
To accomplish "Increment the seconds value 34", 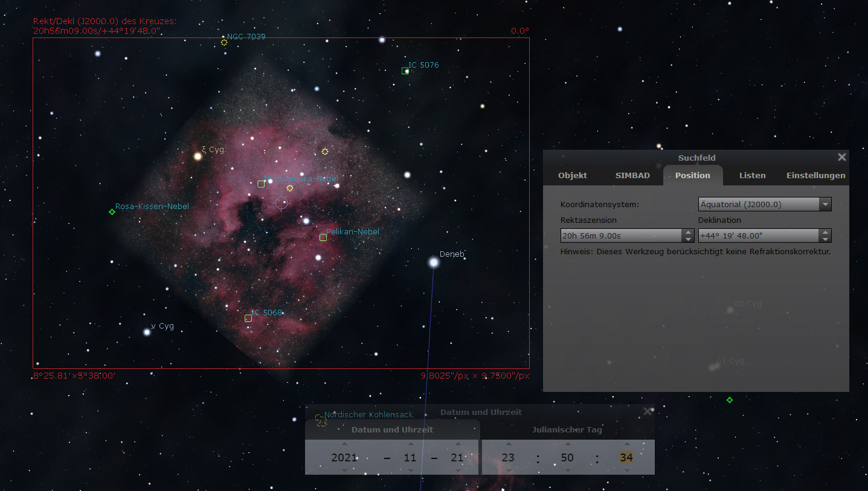I will coord(626,444).
